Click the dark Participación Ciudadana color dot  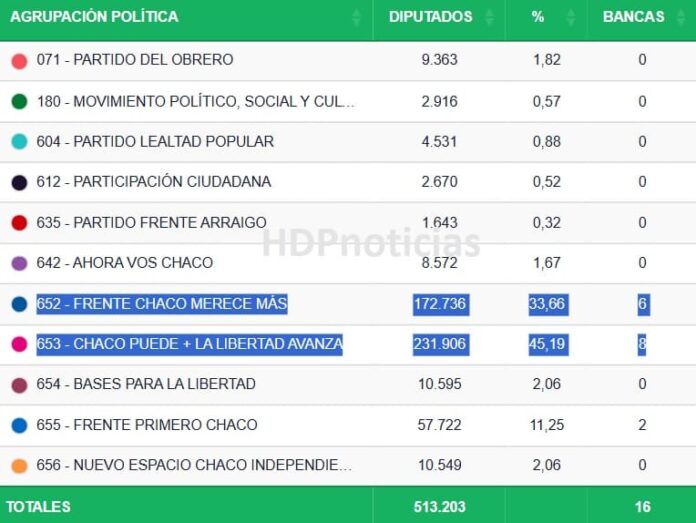[x=19, y=182]
